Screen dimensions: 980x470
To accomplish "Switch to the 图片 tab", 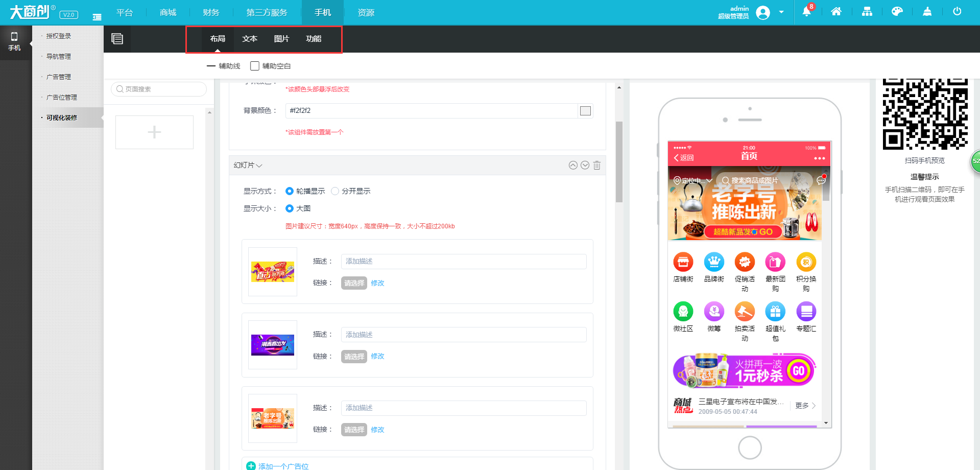I will point(281,39).
